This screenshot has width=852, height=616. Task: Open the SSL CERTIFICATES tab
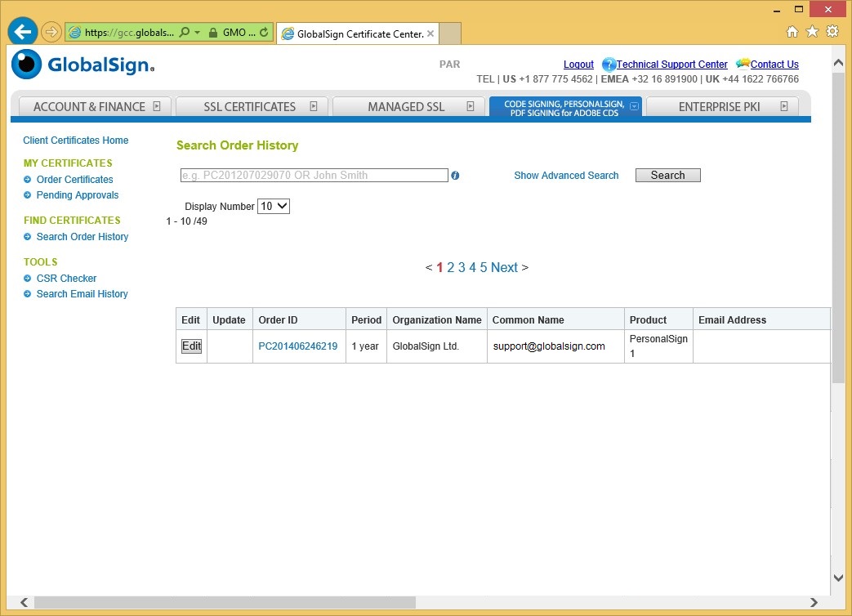point(252,106)
